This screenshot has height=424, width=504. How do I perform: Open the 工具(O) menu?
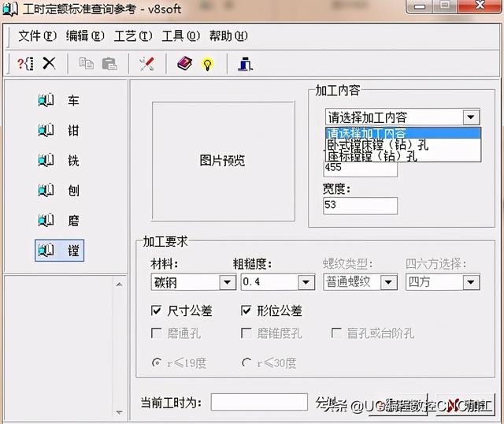[180, 35]
